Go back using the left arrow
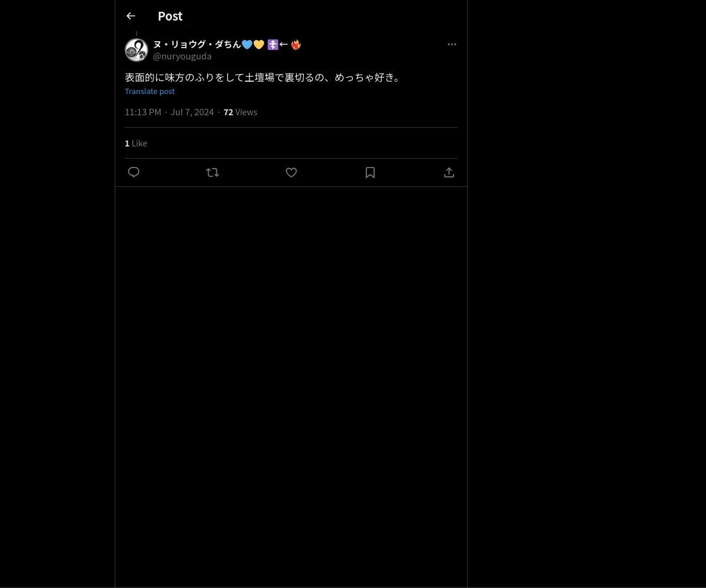 tap(131, 16)
